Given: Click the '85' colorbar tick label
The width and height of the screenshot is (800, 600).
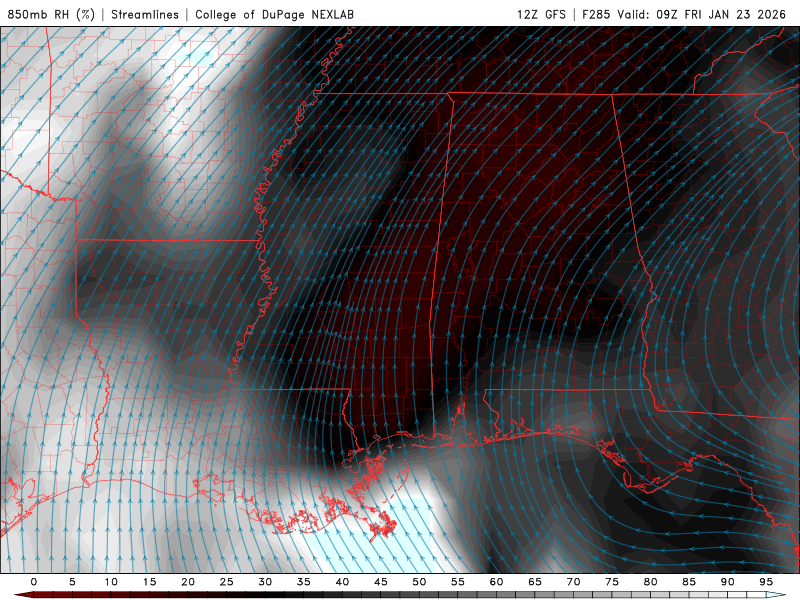Looking at the screenshot, I should (x=689, y=582).
